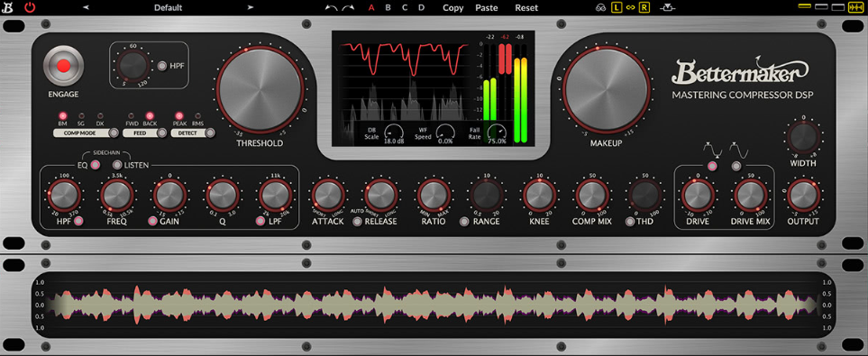
Task: Toggle the right drive curve shape button
Action: point(736,166)
